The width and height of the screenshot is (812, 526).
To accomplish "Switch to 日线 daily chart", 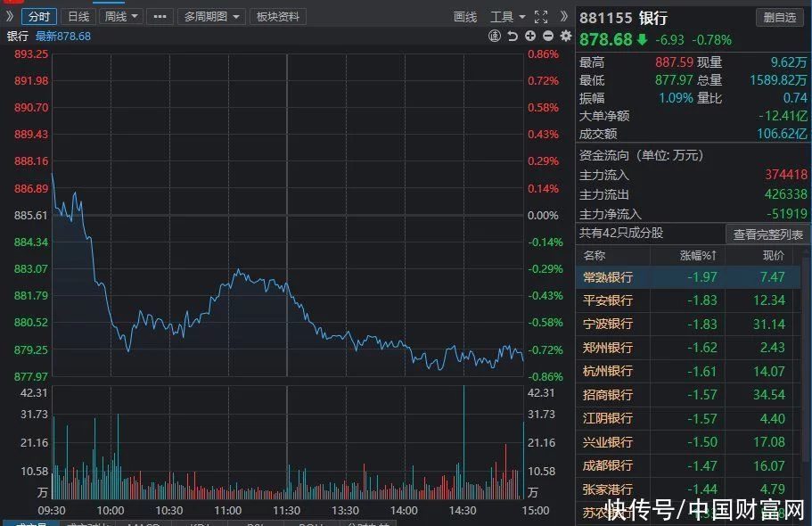I will coord(78,17).
